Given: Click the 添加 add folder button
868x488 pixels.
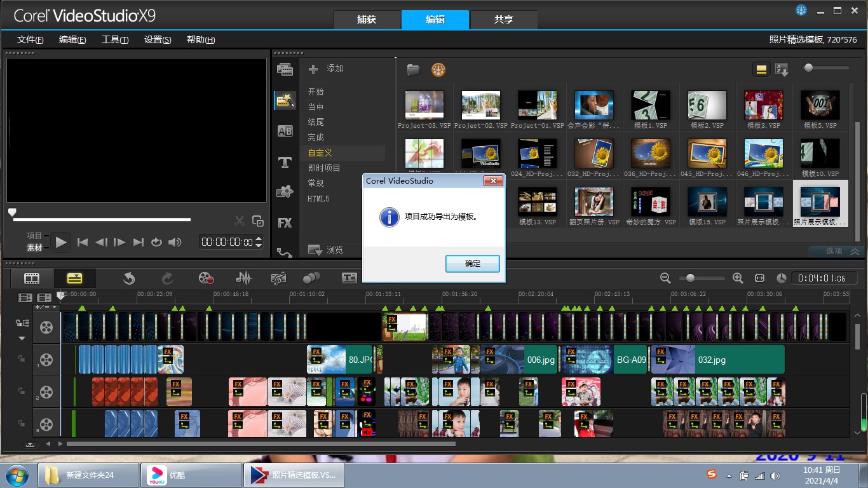Looking at the screenshot, I should click(325, 69).
